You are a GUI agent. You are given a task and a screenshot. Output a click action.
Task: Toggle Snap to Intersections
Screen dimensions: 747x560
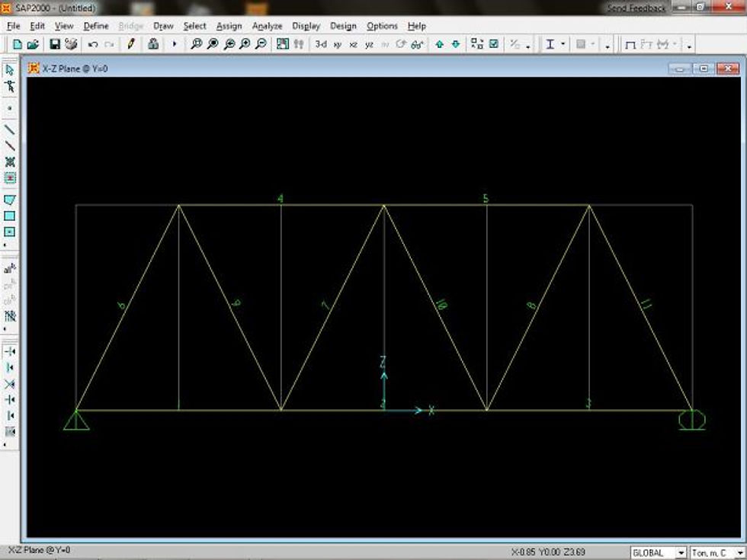tap(9, 384)
